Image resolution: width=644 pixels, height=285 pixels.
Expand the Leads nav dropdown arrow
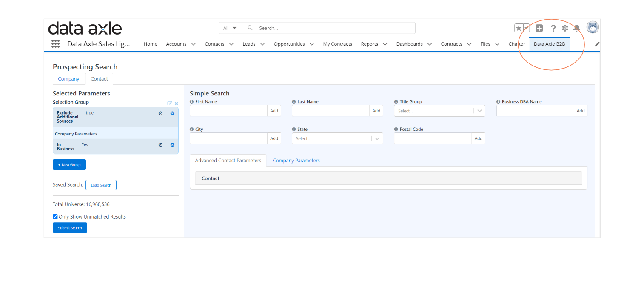click(262, 44)
